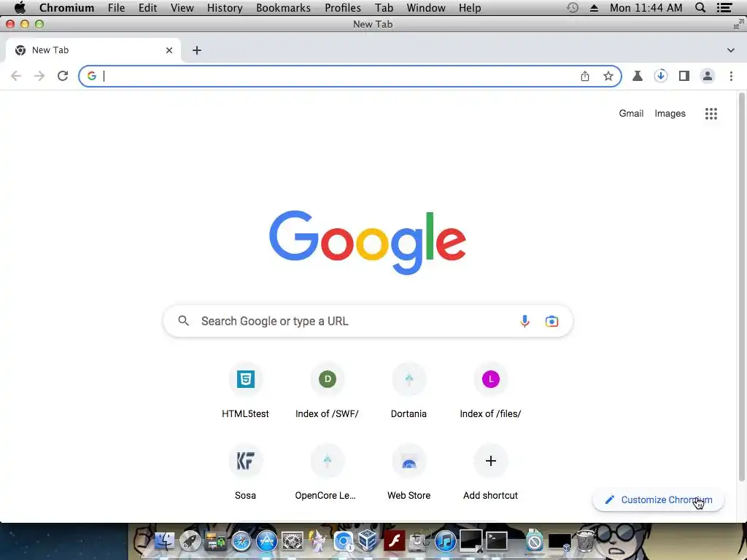Open the three-dot Chromium menu
The image size is (747, 560).
(x=731, y=76)
